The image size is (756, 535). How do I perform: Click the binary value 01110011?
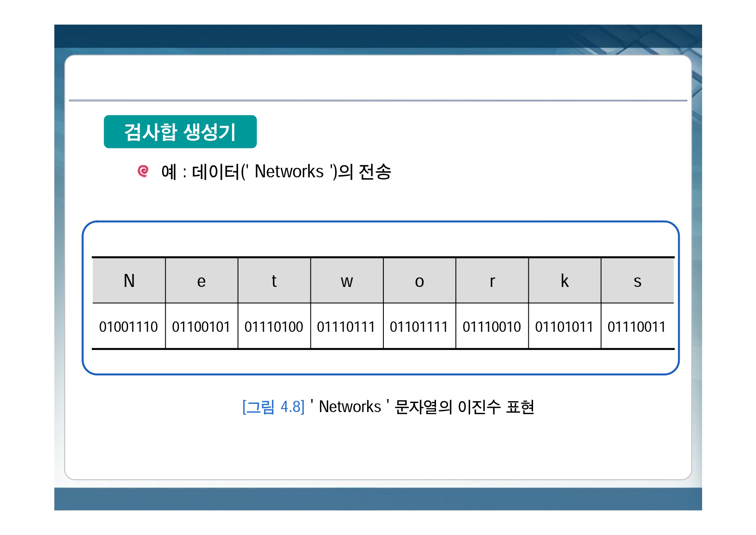pyautogui.click(x=637, y=327)
